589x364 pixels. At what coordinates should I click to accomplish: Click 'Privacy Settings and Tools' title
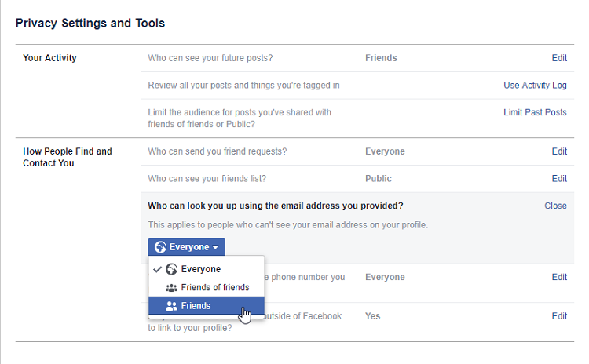coord(90,24)
